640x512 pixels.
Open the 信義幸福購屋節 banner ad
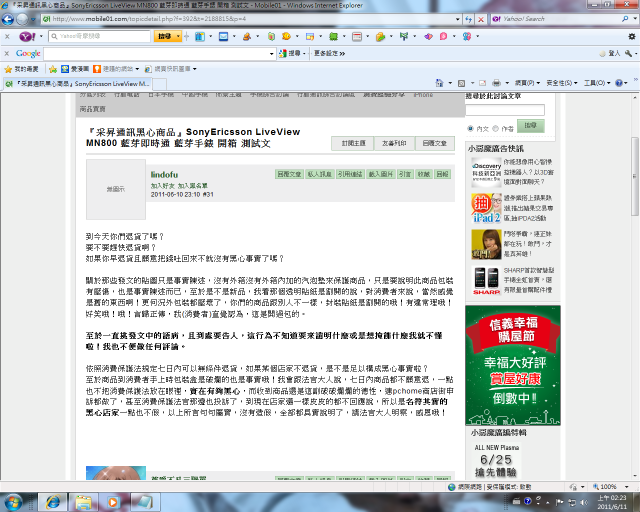(x=513, y=365)
